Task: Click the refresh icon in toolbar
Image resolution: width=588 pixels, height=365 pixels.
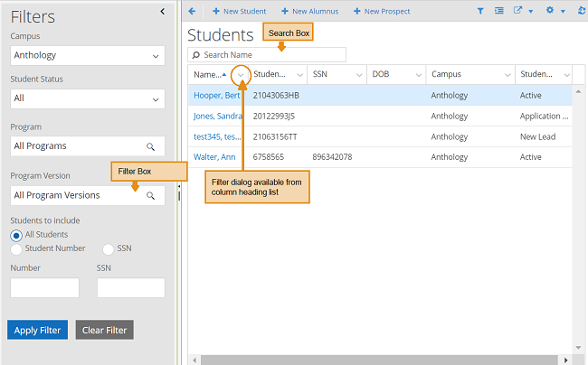Action: [581, 11]
